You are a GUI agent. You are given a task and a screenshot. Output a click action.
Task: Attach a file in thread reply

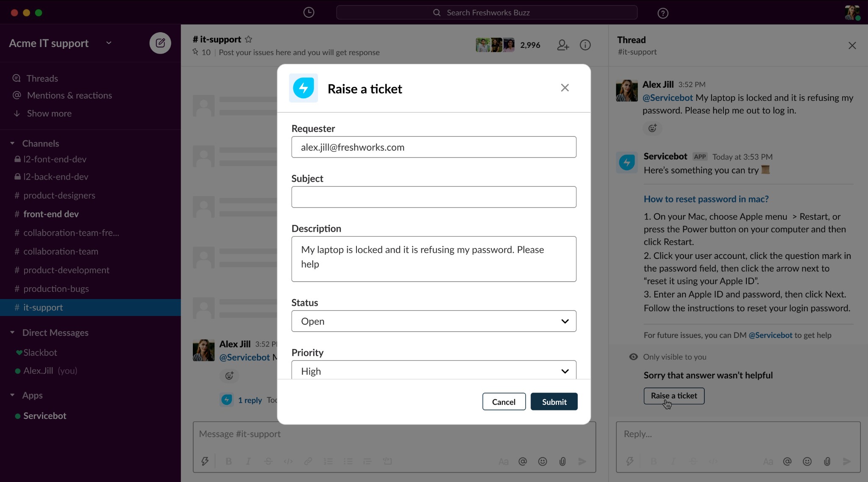[827, 461]
